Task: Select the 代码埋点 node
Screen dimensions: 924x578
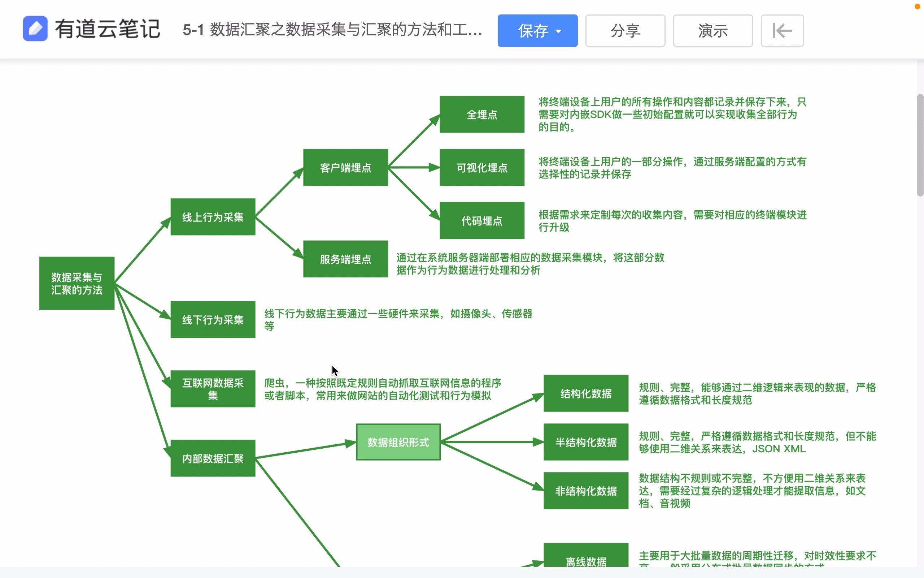Action: click(x=482, y=221)
